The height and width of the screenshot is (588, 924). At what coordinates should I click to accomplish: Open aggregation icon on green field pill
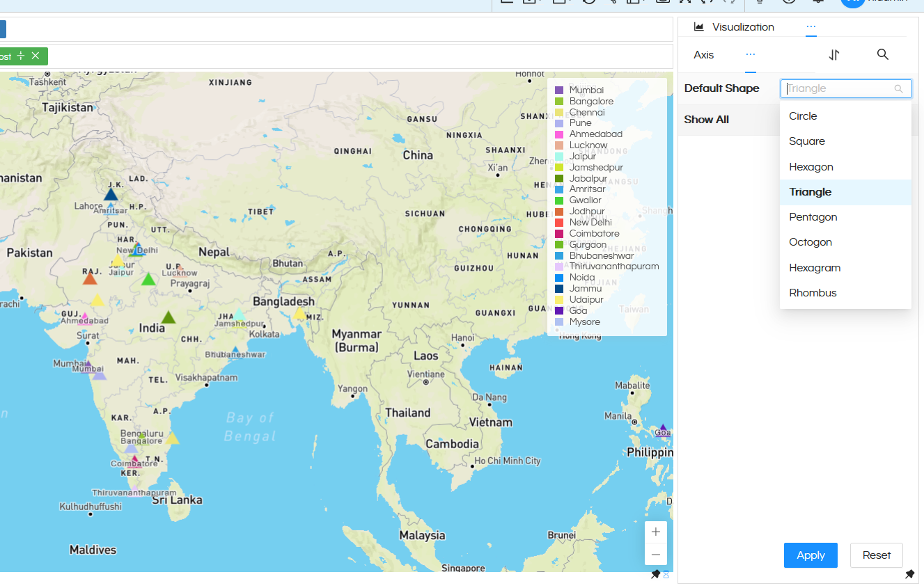pyautogui.click(x=21, y=56)
